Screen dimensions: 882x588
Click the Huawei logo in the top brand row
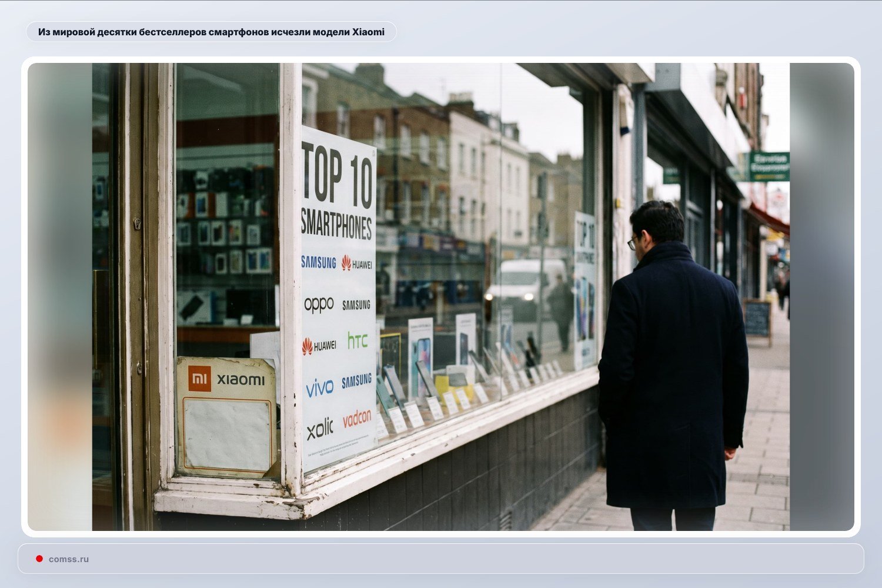[357, 263]
